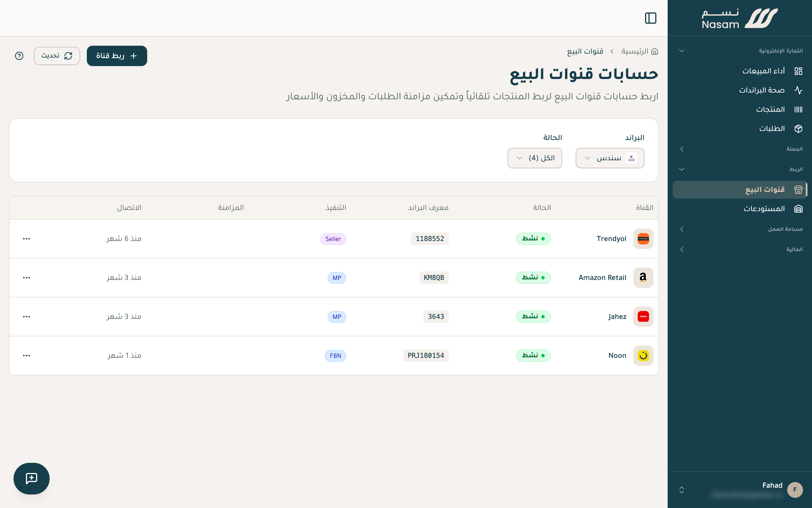Open the Fahad account switcher chevrons

point(681,490)
